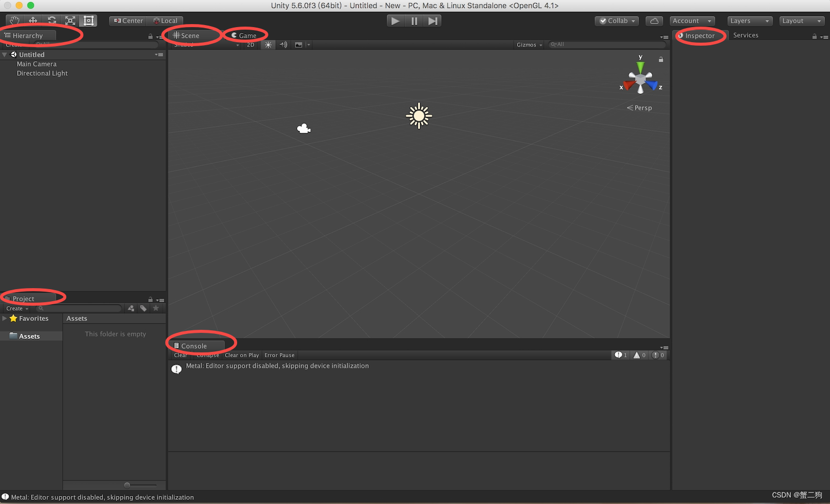Expand the Favorites folder

click(x=5, y=318)
